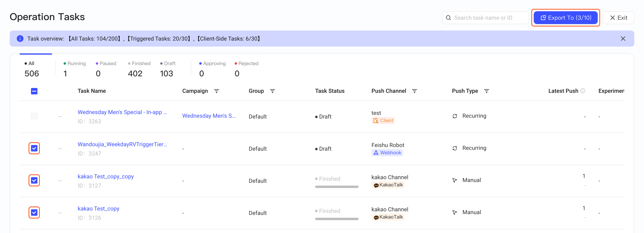Screen dimensions: 644x233
Task: Click the info icon in Task overview banner
Action: [20, 39]
